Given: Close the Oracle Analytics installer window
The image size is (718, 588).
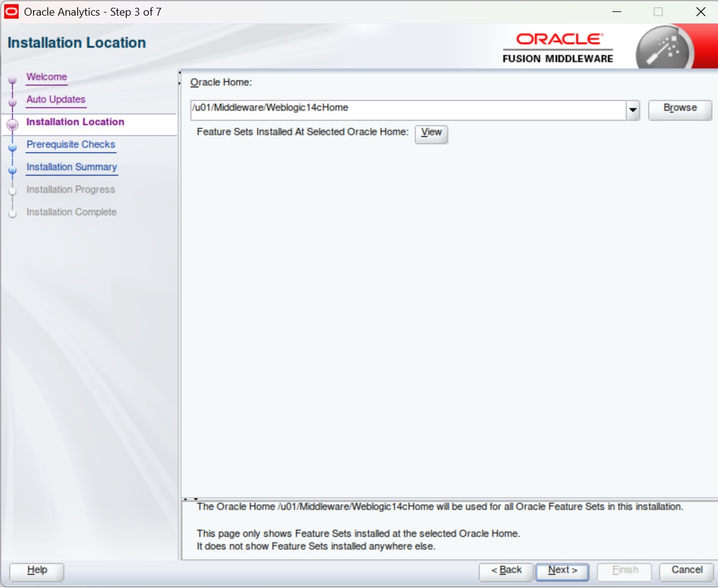Looking at the screenshot, I should tap(701, 12).
